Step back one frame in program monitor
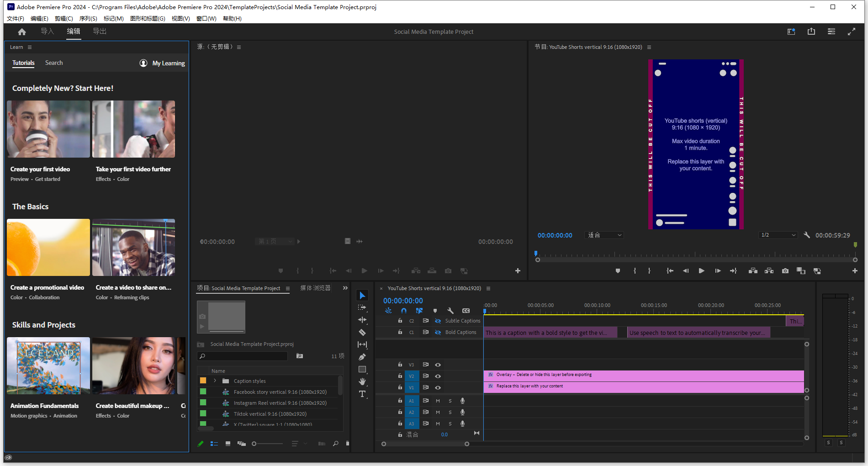Screen dimensions: 868x466 [685, 271]
